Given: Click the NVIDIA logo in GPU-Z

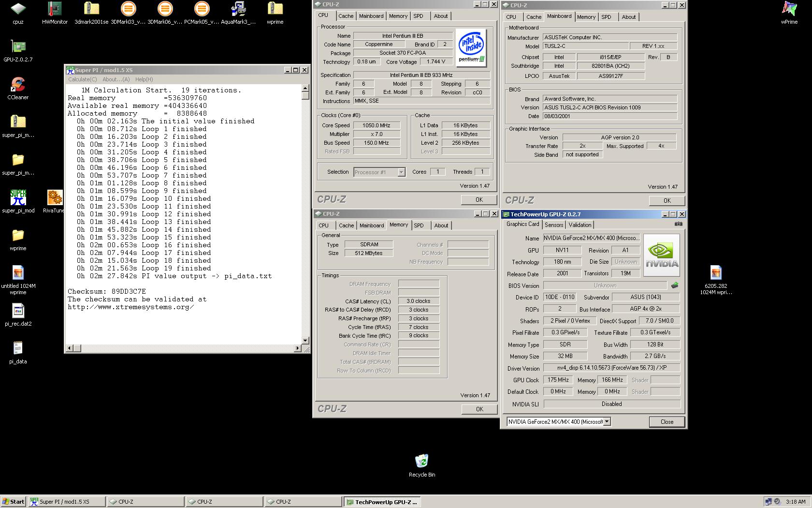Looking at the screenshot, I should point(662,255).
